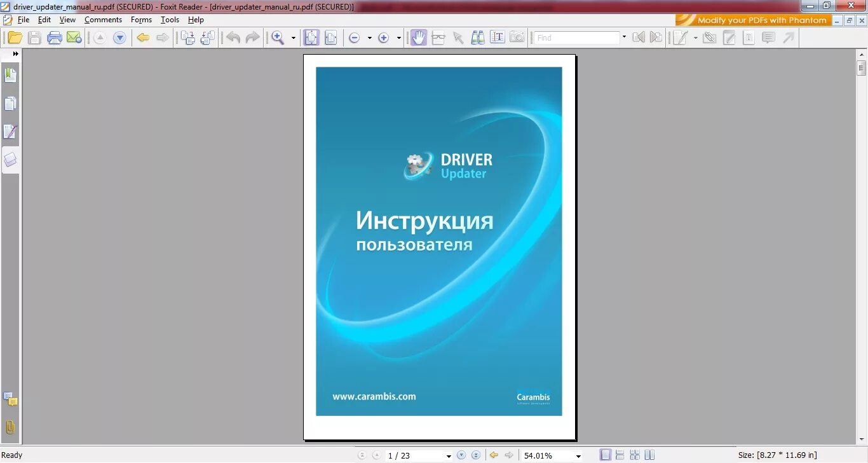Choose the Select Text tool
Image resolution: width=868 pixels, height=463 pixels.
(498, 38)
